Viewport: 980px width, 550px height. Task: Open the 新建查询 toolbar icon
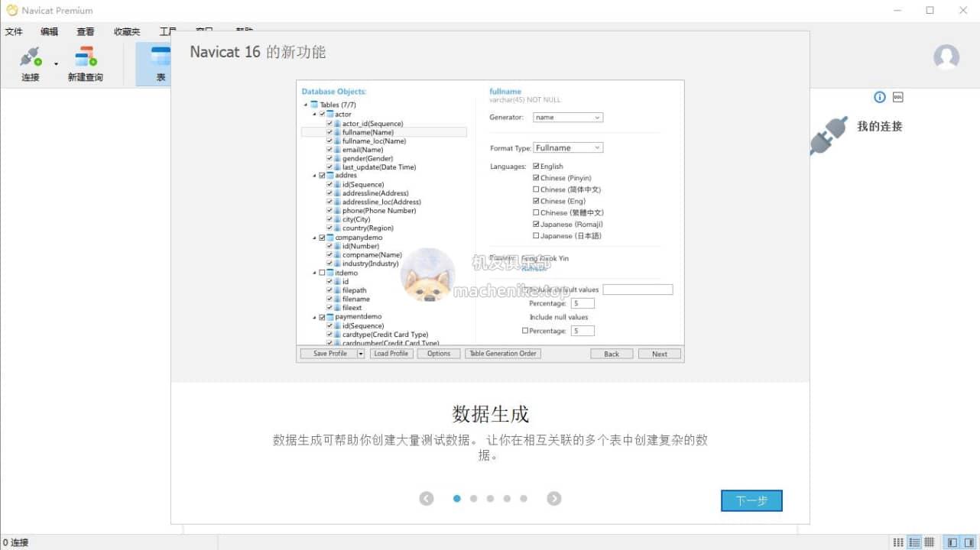[85, 57]
